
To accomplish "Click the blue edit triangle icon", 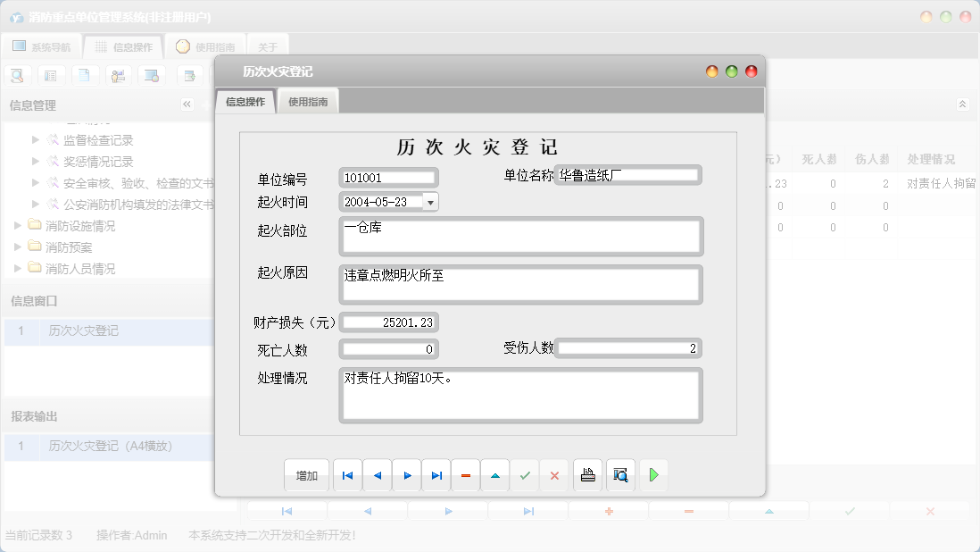I will tap(494, 475).
